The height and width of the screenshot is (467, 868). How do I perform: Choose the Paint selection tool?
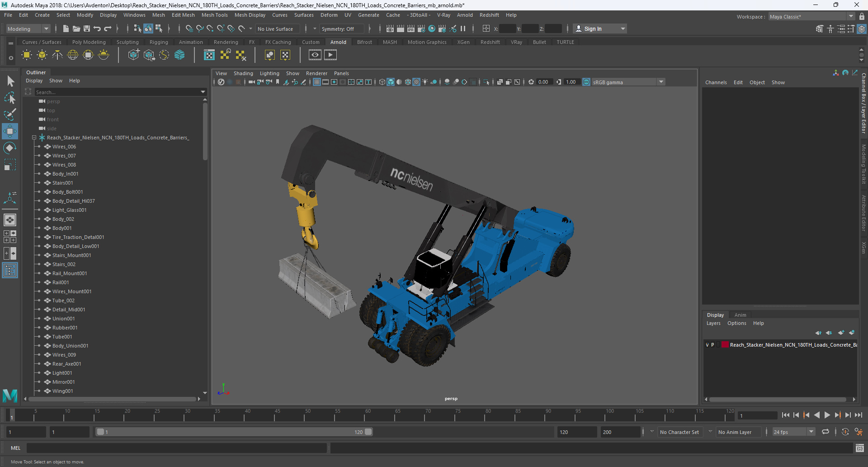(10, 114)
